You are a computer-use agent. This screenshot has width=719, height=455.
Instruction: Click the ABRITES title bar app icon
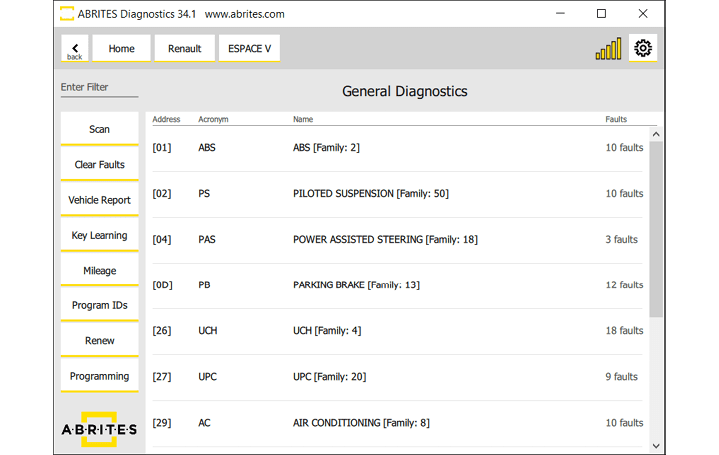(x=68, y=14)
